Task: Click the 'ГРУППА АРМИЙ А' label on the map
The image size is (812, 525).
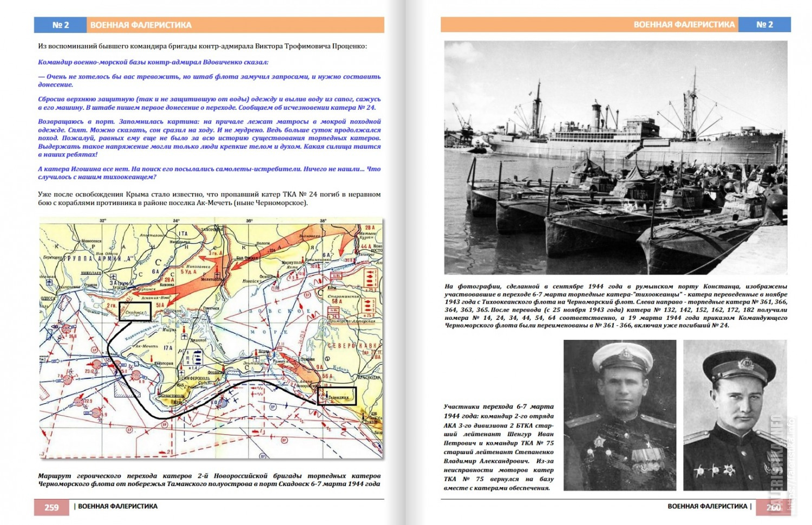Action: [99, 259]
